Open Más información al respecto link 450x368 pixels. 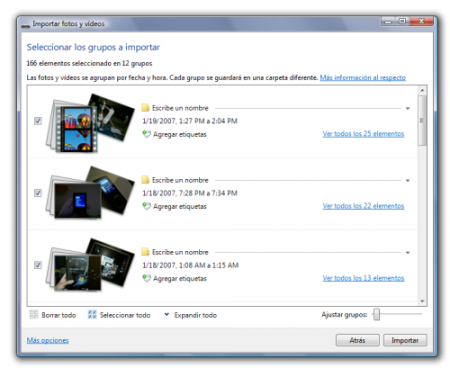click(363, 78)
